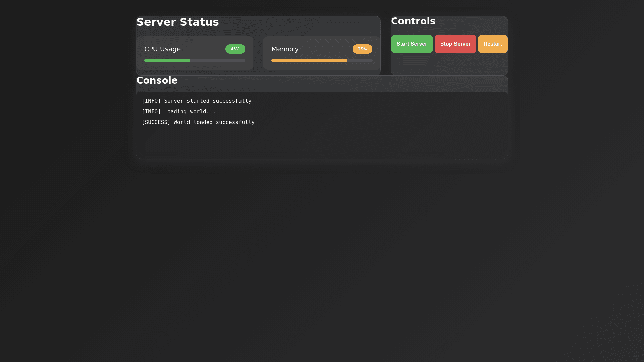Click the CPU Usage progress bar

[x=195, y=60]
